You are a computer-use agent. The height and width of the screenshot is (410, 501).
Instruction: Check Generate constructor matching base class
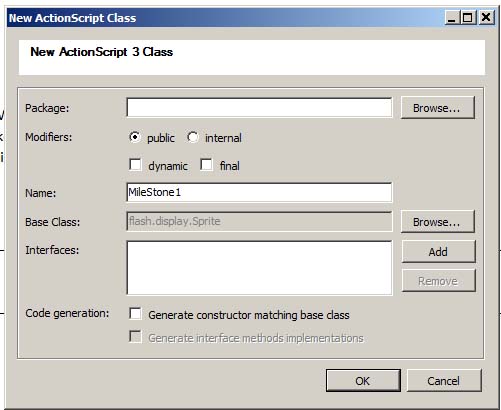coord(135,314)
